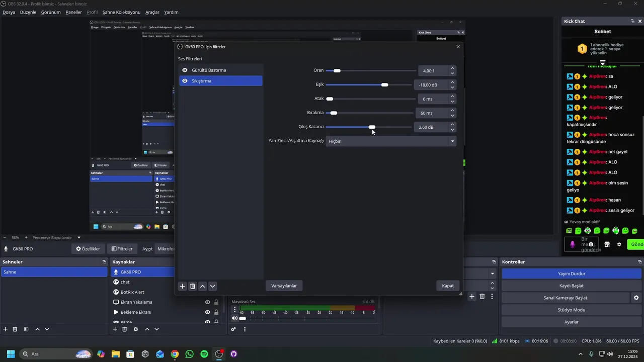Float the Kick Chat dock panel
Image resolution: width=644 pixels, height=362 pixels.
click(x=632, y=21)
